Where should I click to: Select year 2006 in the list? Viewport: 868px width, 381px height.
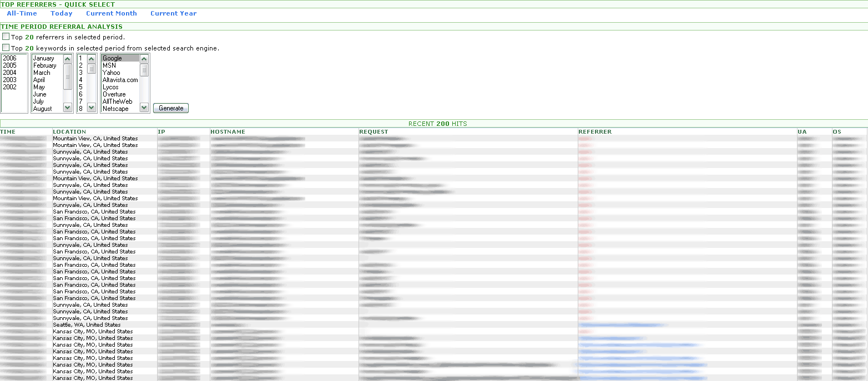(x=14, y=58)
